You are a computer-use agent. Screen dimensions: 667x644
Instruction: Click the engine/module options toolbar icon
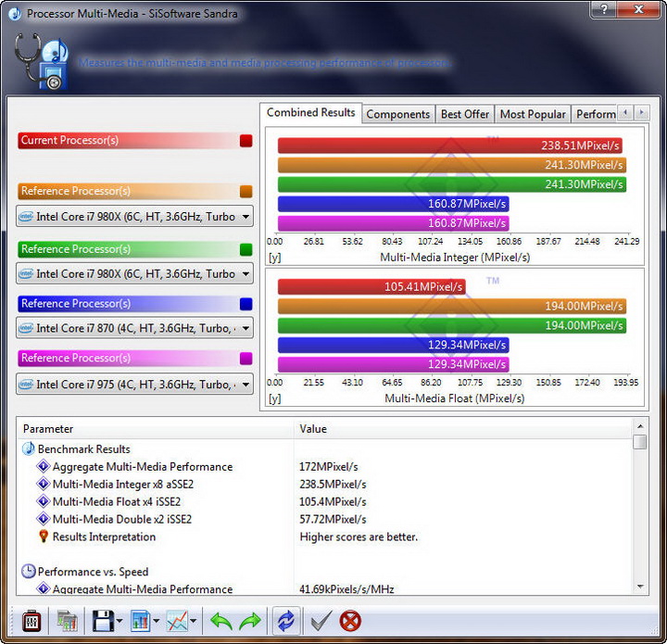[x=31, y=622]
